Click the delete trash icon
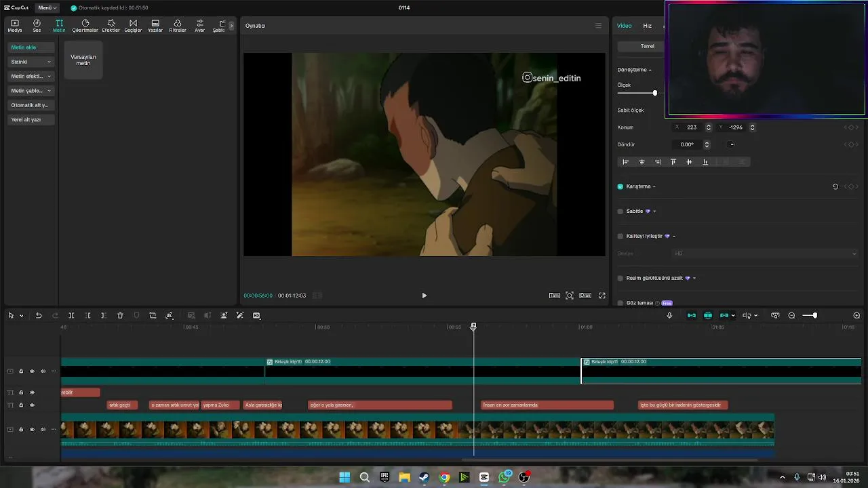 tap(120, 315)
